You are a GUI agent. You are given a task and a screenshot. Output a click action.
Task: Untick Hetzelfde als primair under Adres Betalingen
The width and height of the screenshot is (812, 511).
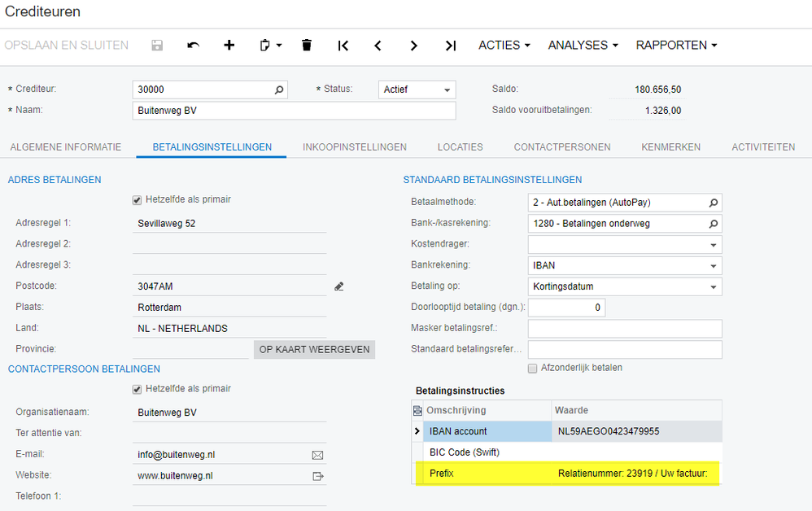(137, 200)
